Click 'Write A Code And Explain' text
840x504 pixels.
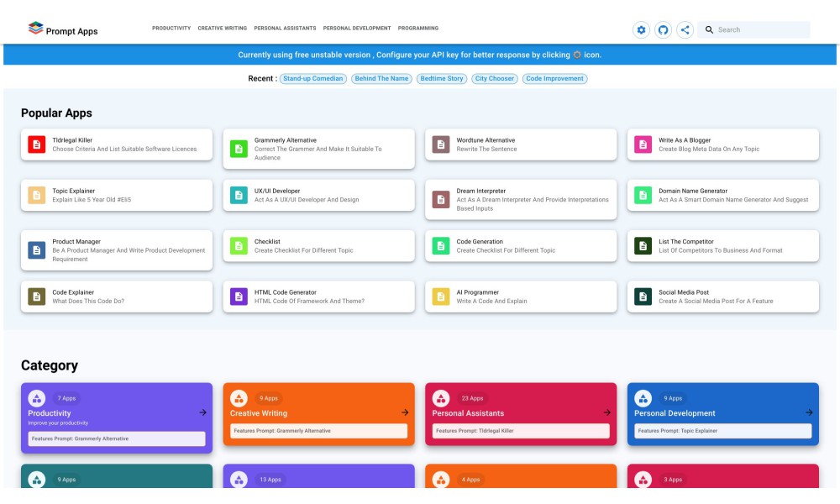pyautogui.click(x=491, y=302)
